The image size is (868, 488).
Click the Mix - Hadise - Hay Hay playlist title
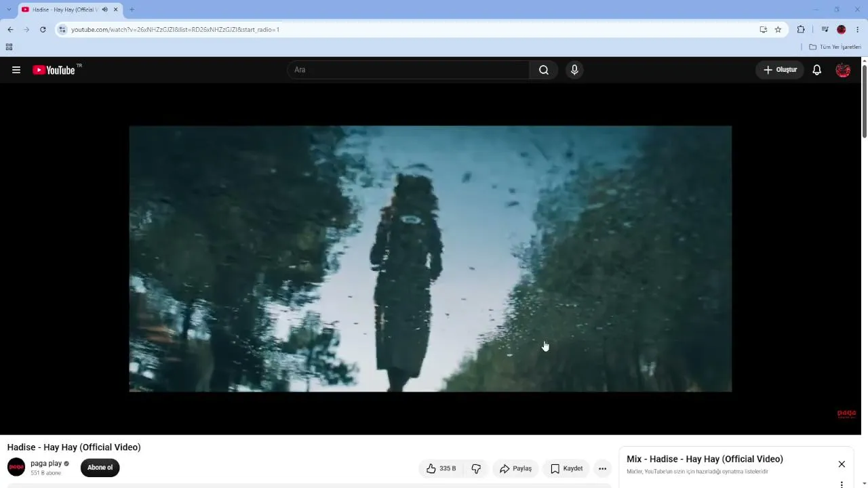pos(705,460)
